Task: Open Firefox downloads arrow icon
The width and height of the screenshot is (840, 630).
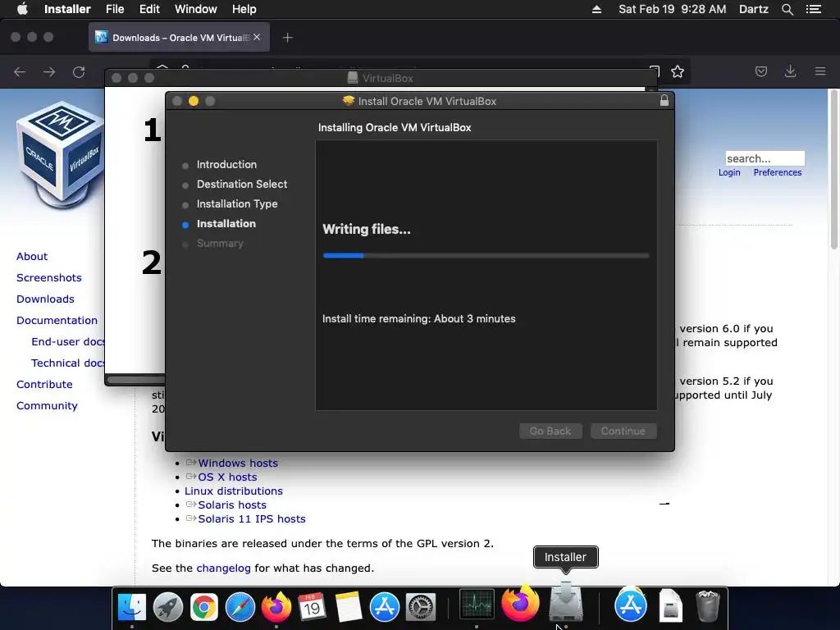Action: (x=790, y=71)
